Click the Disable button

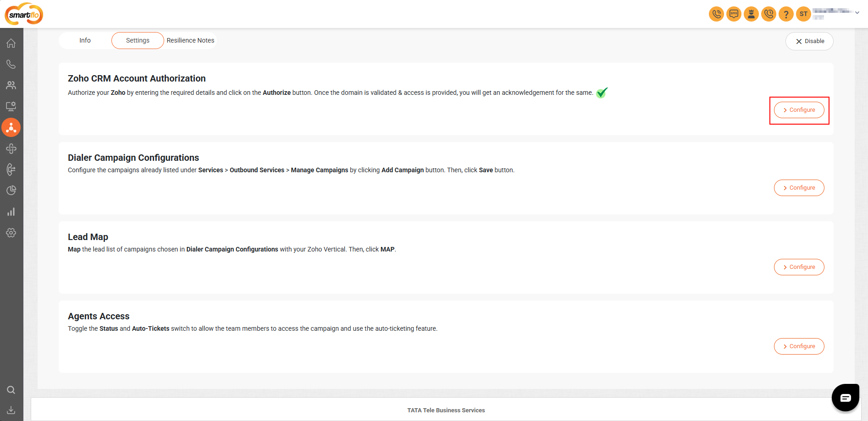pyautogui.click(x=809, y=41)
